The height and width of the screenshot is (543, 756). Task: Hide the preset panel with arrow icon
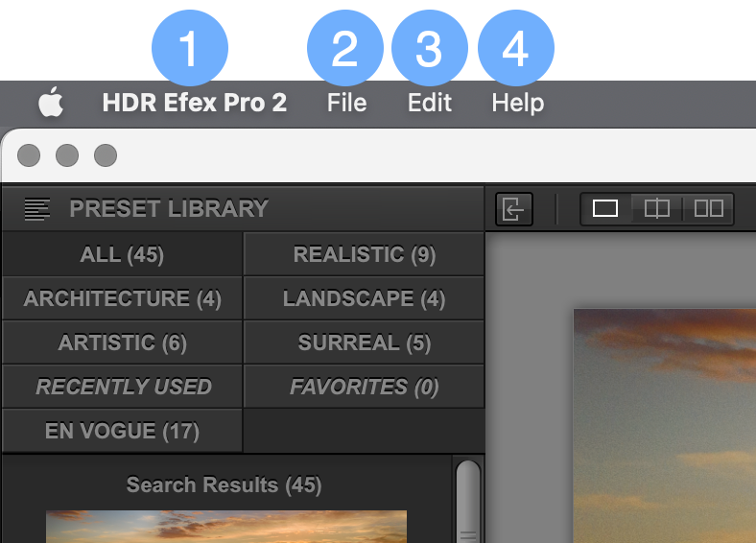pyautogui.click(x=514, y=209)
